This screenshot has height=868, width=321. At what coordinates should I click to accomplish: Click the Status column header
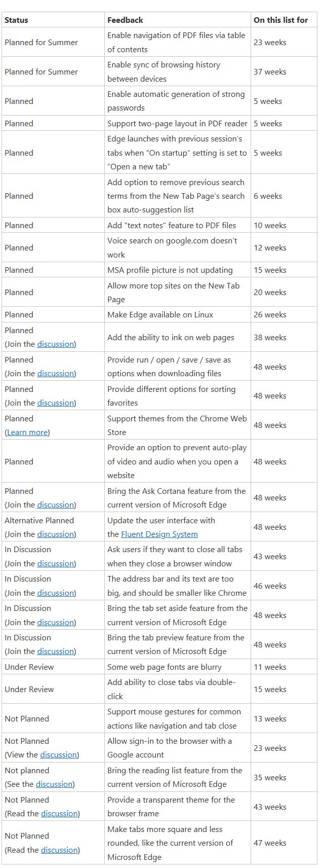pyautogui.click(x=17, y=20)
